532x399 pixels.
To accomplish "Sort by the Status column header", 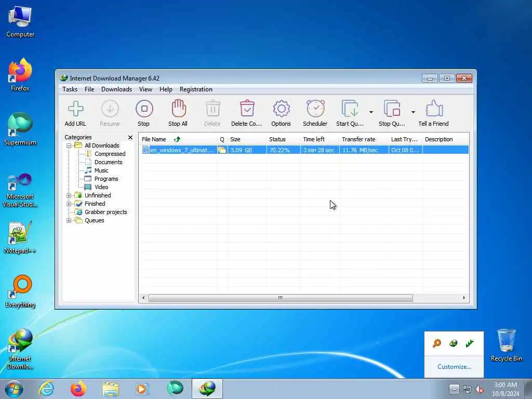I will (x=283, y=139).
